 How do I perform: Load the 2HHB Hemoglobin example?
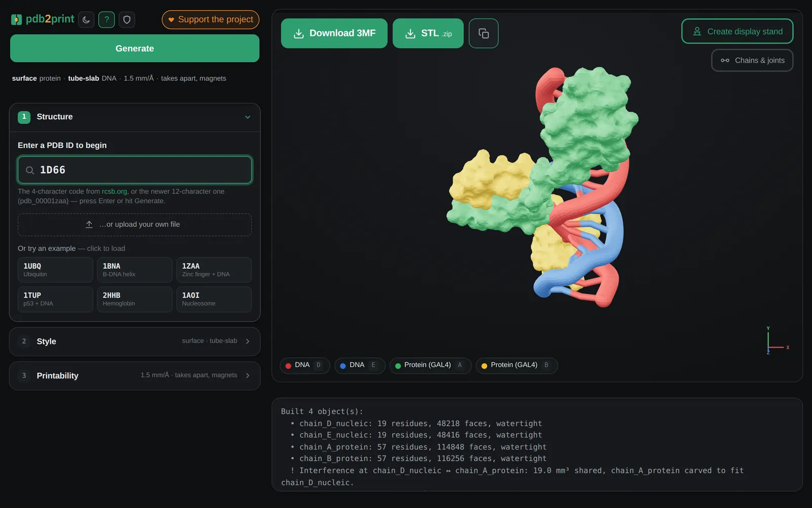(134, 299)
